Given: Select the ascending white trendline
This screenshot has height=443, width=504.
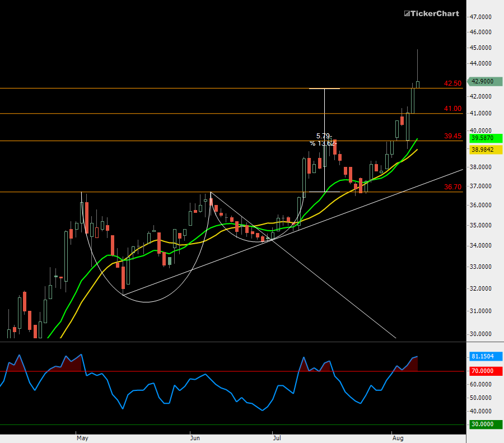Looking at the screenshot, I should (293, 232).
